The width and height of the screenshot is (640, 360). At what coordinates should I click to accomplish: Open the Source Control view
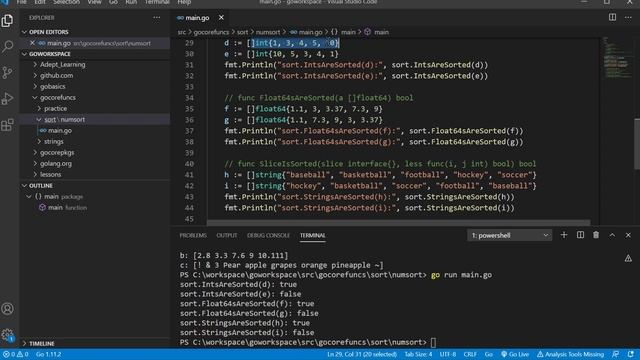(x=7, y=73)
